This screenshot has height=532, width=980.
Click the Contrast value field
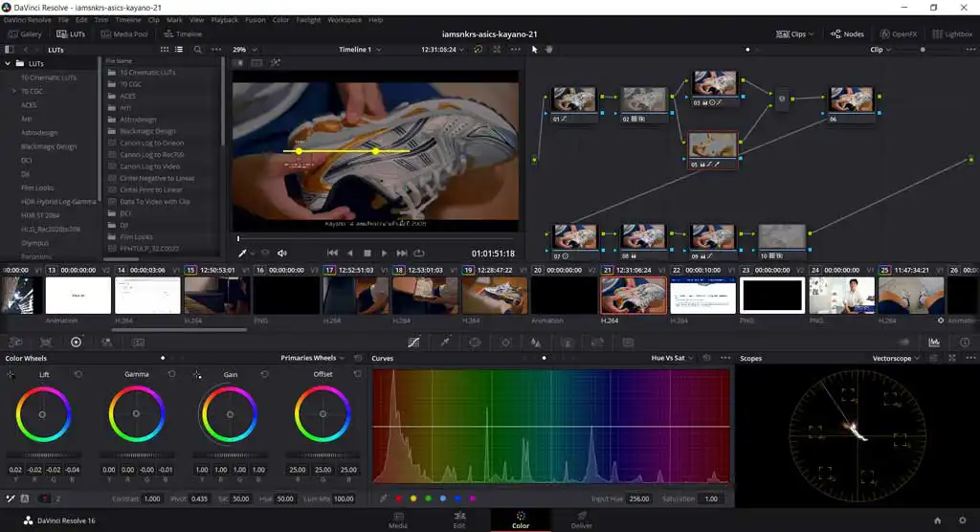pos(152,499)
